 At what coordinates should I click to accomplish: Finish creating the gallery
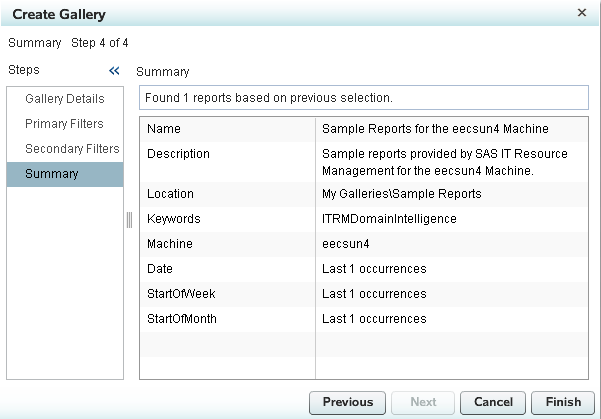click(563, 403)
